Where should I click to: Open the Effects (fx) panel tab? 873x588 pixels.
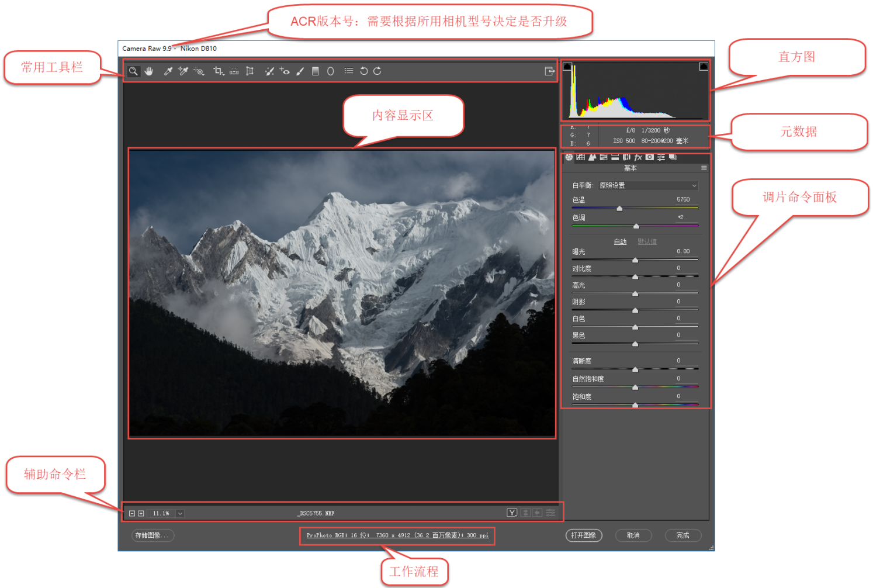click(x=638, y=157)
